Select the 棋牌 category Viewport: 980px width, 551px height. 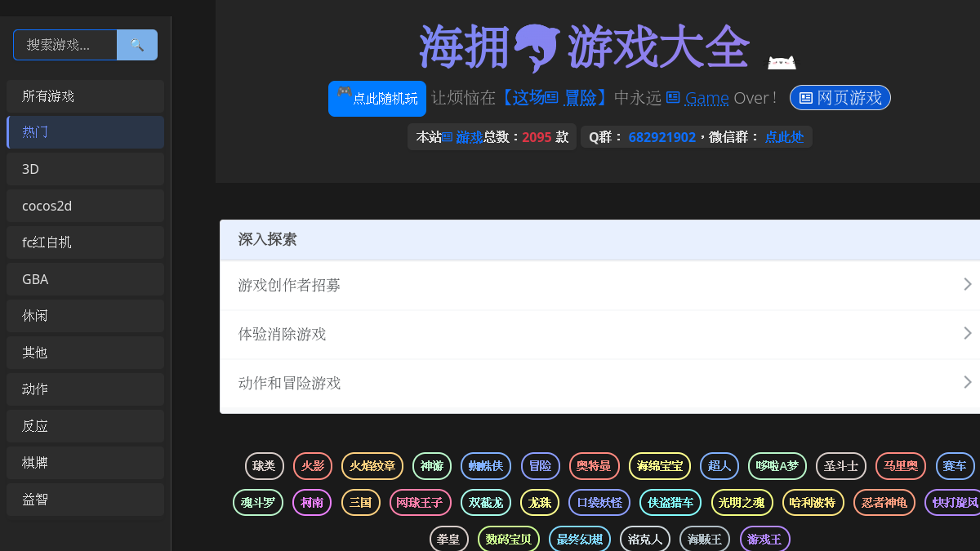pyautogui.click(x=86, y=463)
